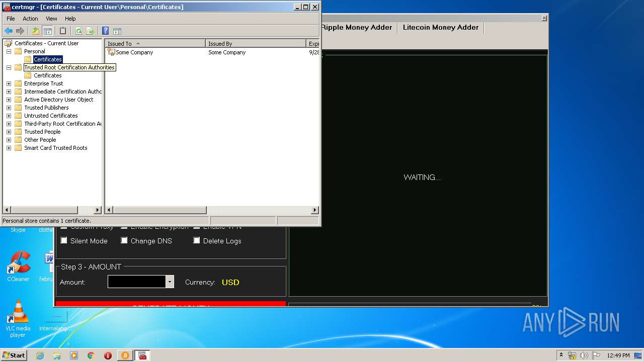
Task: Open the Help menu
Action: (x=70, y=19)
